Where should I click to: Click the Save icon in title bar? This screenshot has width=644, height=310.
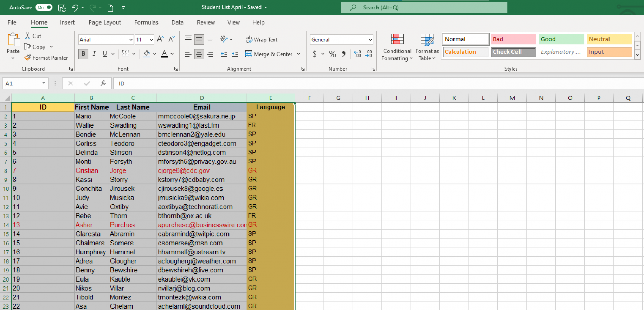(62, 7)
